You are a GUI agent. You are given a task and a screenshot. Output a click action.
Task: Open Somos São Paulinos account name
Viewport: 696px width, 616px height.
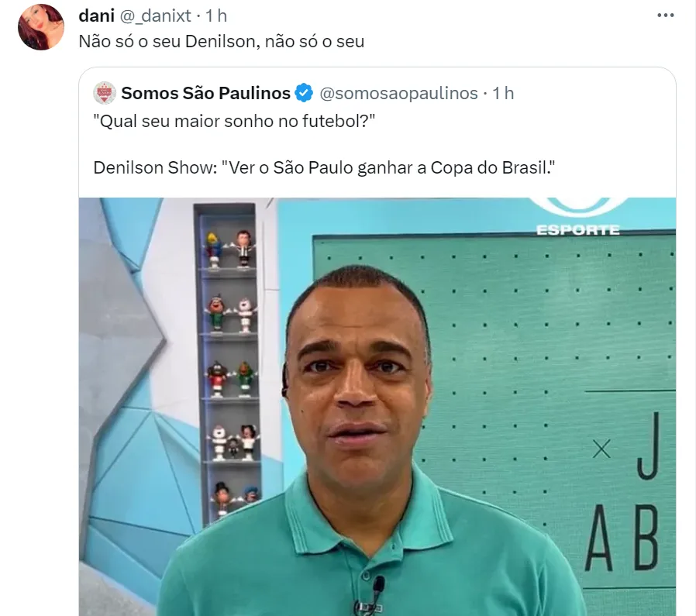(205, 93)
